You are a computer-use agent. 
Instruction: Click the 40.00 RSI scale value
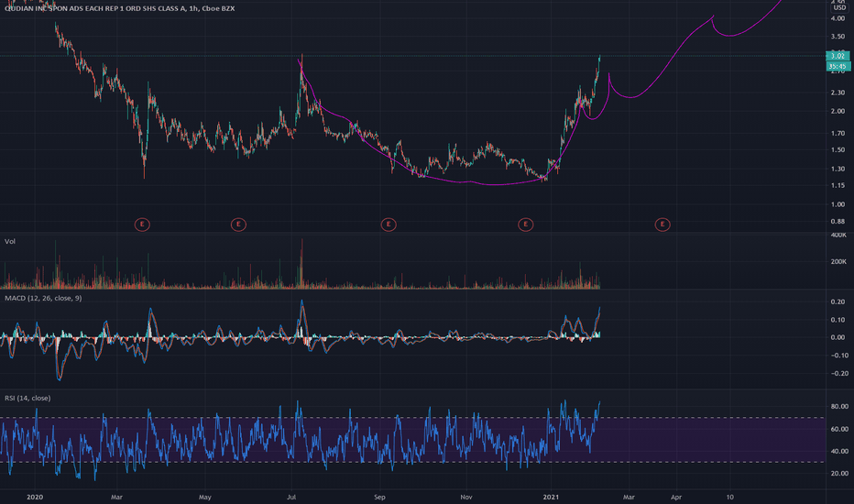click(x=839, y=451)
